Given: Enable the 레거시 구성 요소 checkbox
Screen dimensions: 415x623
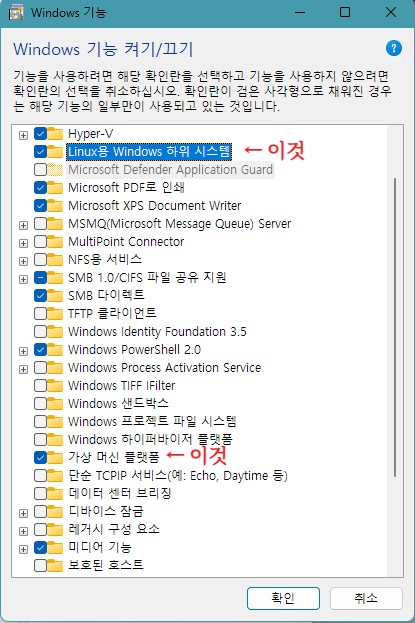Looking at the screenshot, I should (x=41, y=529).
